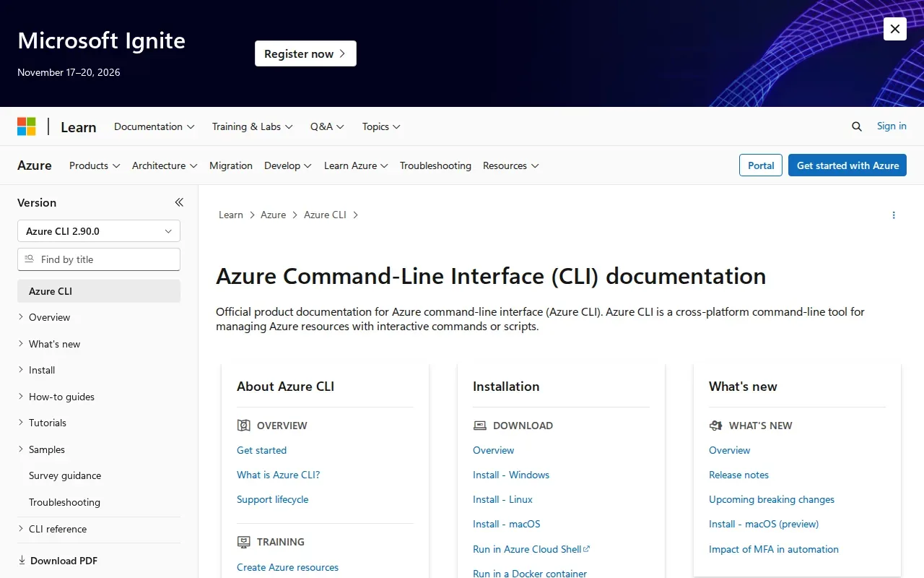Open the Develop dropdown

pos(288,165)
